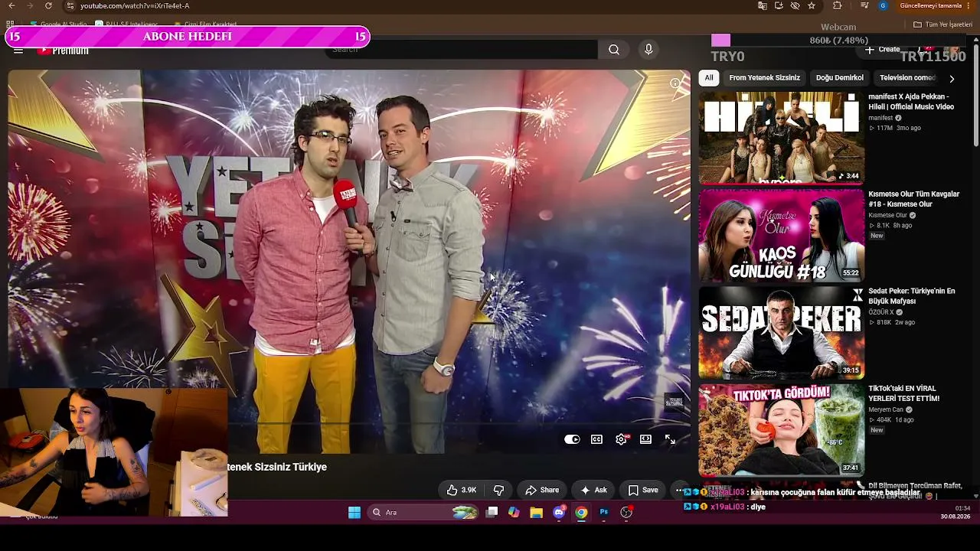Viewport: 980px width, 551px height.
Task: Open site information icon beside URL
Action: [x=70, y=5]
